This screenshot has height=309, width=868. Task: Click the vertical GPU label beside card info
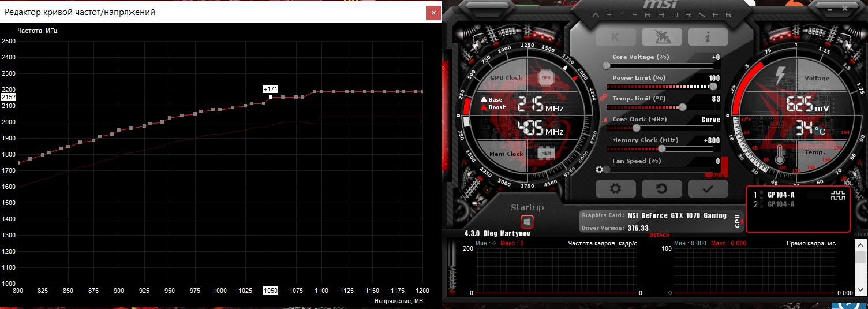pyautogui.click(x=737, y=221)
